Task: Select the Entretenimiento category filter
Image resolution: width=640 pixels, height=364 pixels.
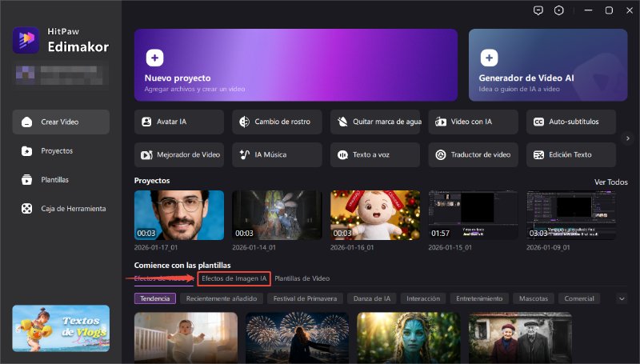Action: [x=479, y=298]
